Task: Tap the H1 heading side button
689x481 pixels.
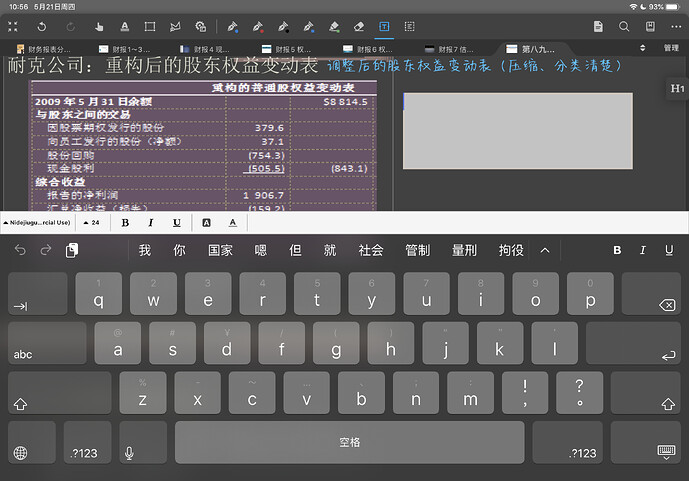Action: coord(677,88)
